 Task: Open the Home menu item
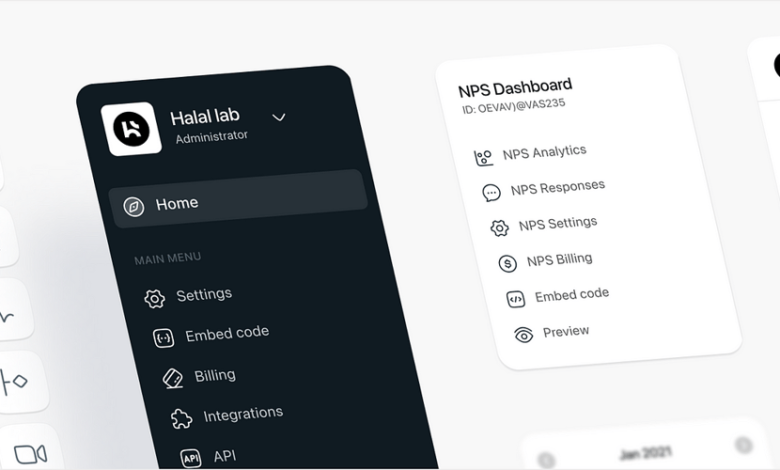238,199
